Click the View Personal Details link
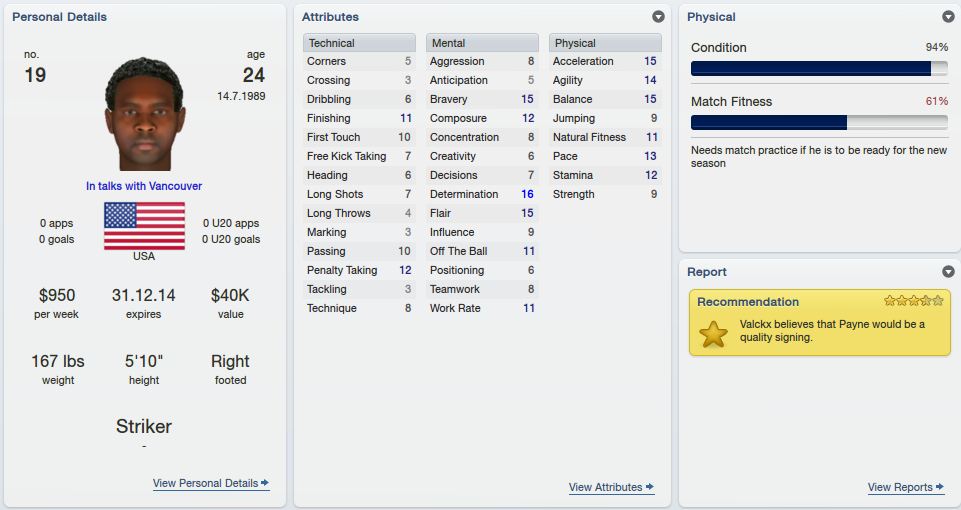This screenshot has width=961, height=510. 211,483
